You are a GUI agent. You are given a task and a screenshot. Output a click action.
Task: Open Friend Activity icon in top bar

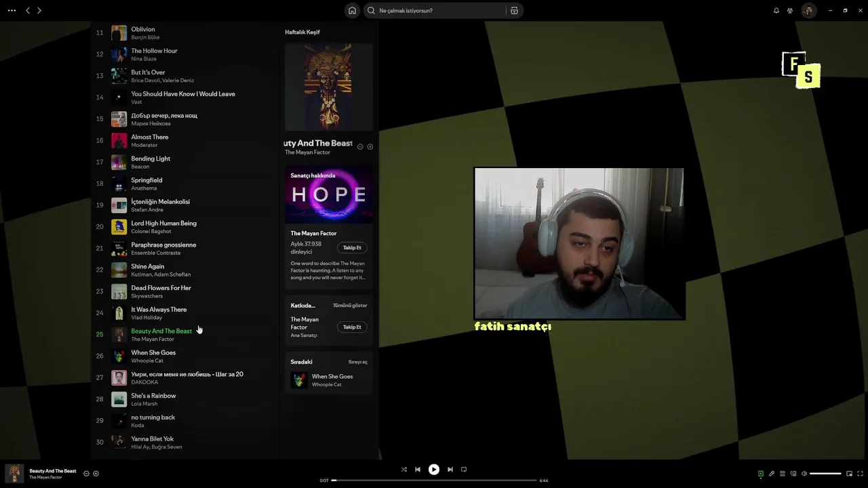[x=790, y=10]
